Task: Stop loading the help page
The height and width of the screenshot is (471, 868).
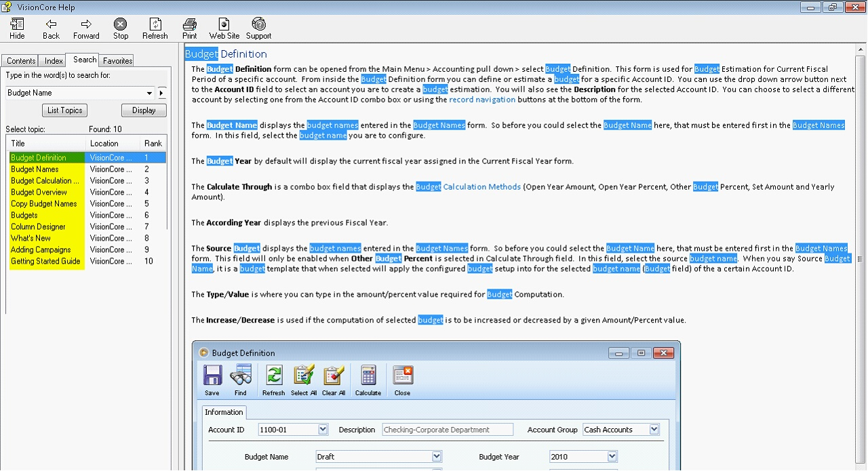Action: click(x=121, y=28)
